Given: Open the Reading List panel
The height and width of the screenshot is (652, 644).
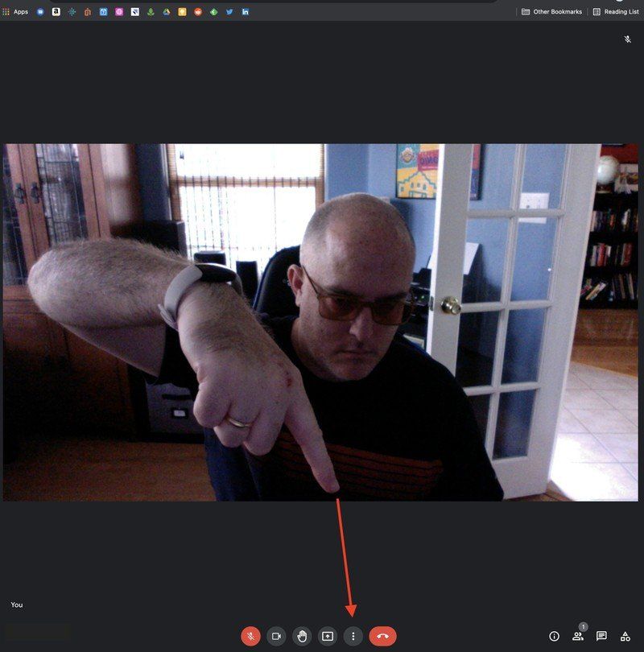Looking at the screenshot, I should click(617, 11).
